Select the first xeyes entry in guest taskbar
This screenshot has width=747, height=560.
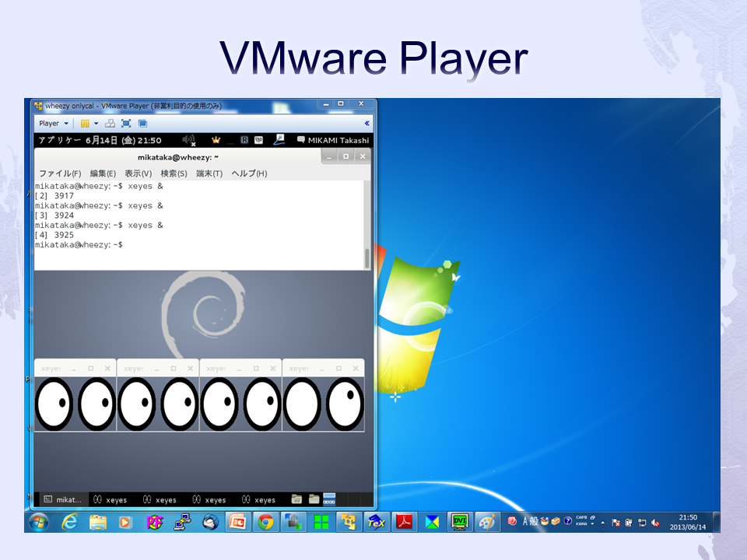coord(110,499)
